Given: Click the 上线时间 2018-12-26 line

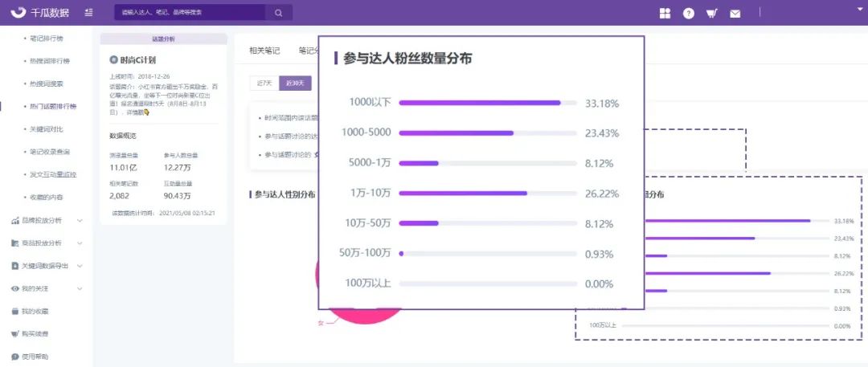Looking at the screenshot, I should point(140,77).
